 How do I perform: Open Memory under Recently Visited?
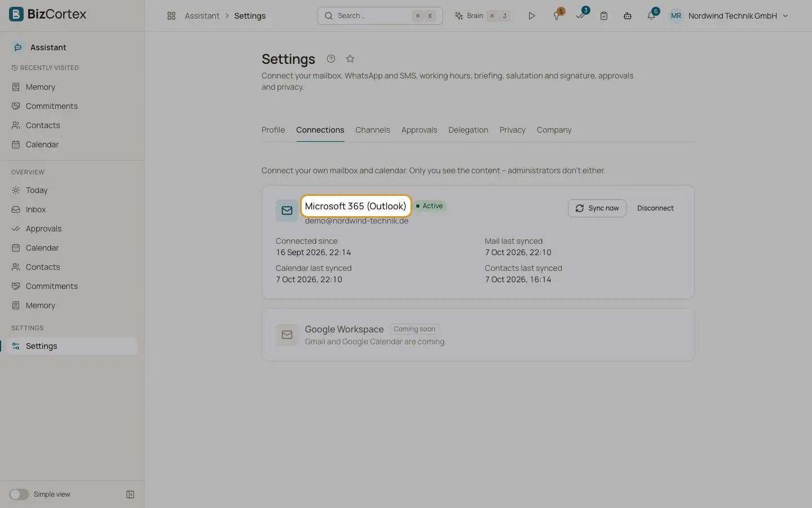click(x=72, y=87)
